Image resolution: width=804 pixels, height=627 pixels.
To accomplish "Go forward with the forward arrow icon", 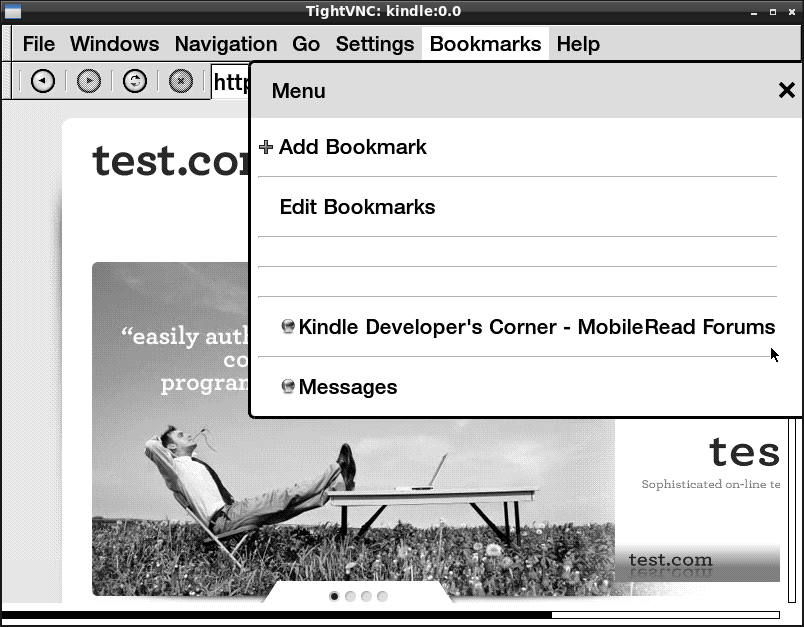I will coord(89,81).
